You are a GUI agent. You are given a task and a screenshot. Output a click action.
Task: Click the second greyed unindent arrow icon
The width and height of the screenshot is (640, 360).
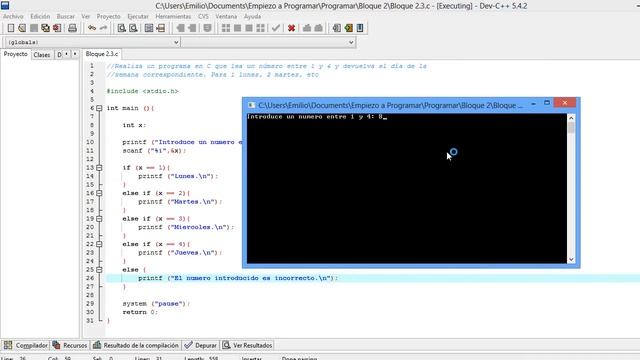192,28
